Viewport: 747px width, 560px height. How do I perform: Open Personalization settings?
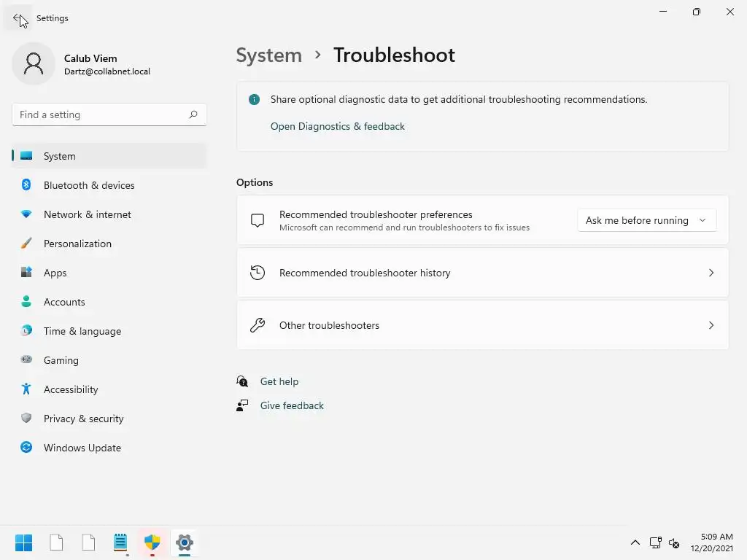pyautogui.click(x=109, y=244)
